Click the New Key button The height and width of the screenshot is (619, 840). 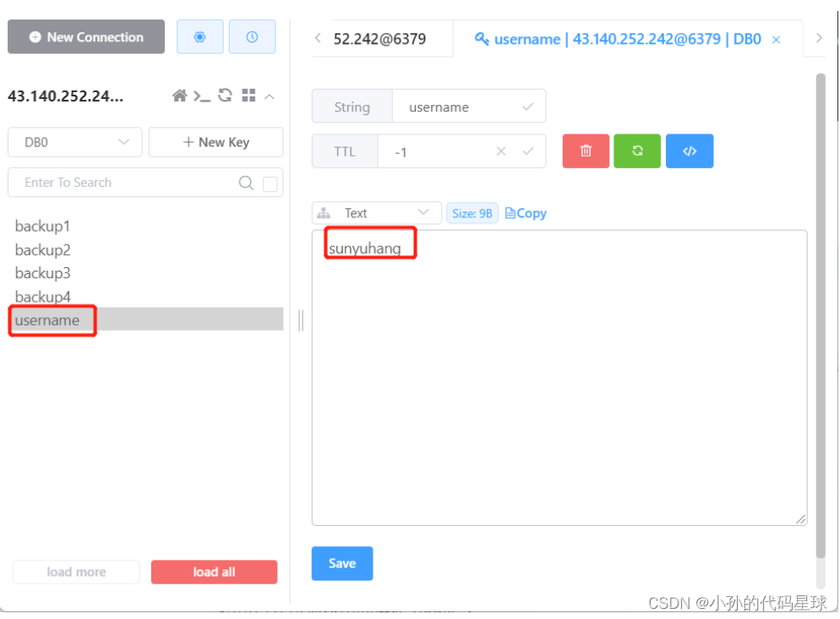215,142
